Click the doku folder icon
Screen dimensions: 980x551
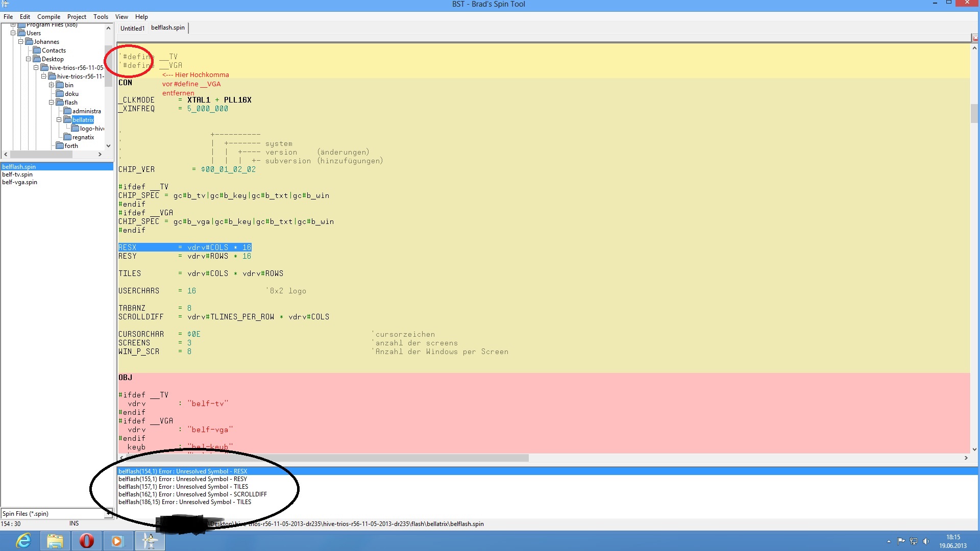click(x=60, y=94)
